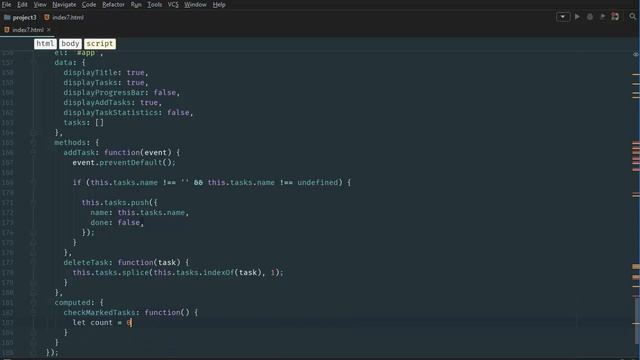Collapse the methods block fold marker

(x=33, y=142)
